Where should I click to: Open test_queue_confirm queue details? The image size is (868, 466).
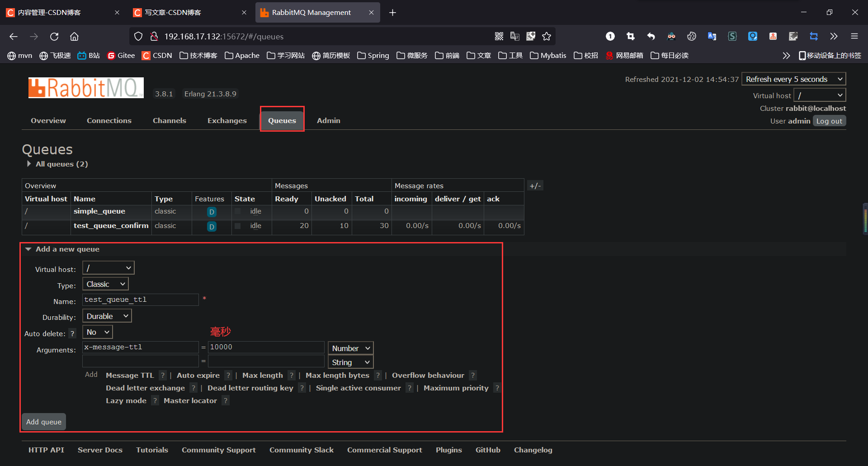pyautogui.click(x=111, y=226)
